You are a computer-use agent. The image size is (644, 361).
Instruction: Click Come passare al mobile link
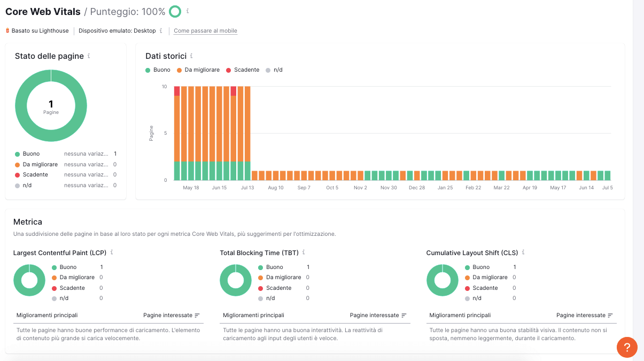(205, 31)
